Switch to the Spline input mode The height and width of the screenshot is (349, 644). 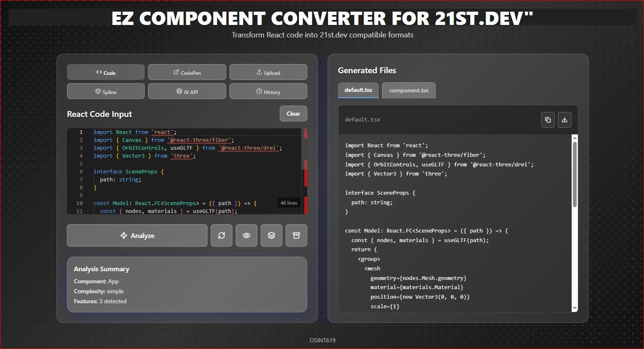(x=106, y=91)
